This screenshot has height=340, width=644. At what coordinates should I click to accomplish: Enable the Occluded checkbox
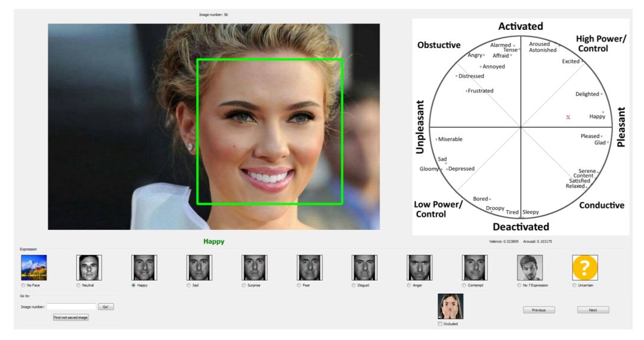coord(440,324)
